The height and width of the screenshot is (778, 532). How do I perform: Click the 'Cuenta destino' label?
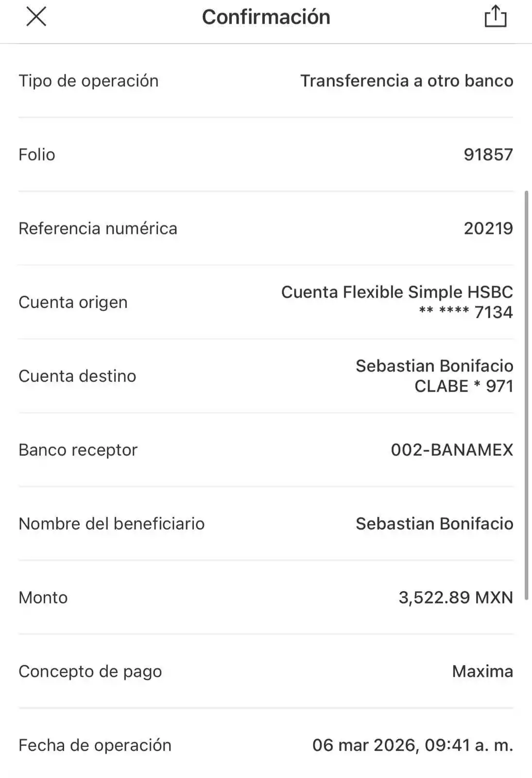[x=77, y=376]
